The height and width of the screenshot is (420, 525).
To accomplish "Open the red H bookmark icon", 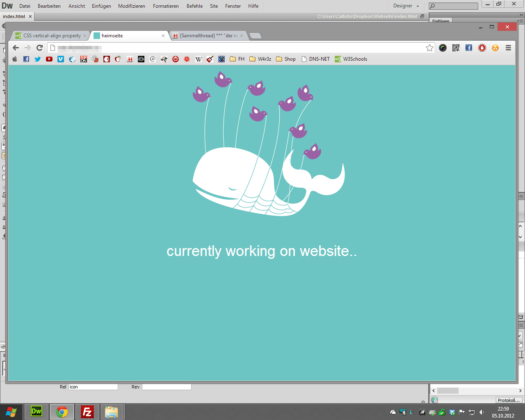I will (130, 59).
